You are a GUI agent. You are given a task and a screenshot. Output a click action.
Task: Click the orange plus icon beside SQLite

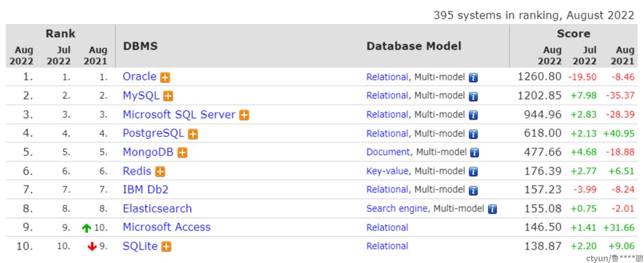point(166,247)
